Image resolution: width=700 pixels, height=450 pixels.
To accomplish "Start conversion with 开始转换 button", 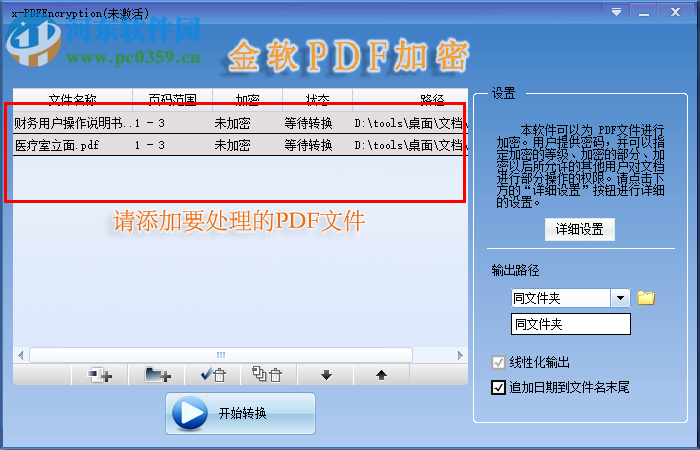I will coord(241,413).
